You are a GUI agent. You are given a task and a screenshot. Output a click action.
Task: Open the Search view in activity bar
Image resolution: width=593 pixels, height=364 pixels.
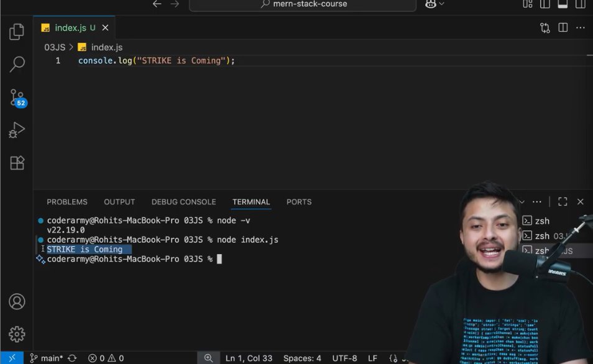coord(17,64)
